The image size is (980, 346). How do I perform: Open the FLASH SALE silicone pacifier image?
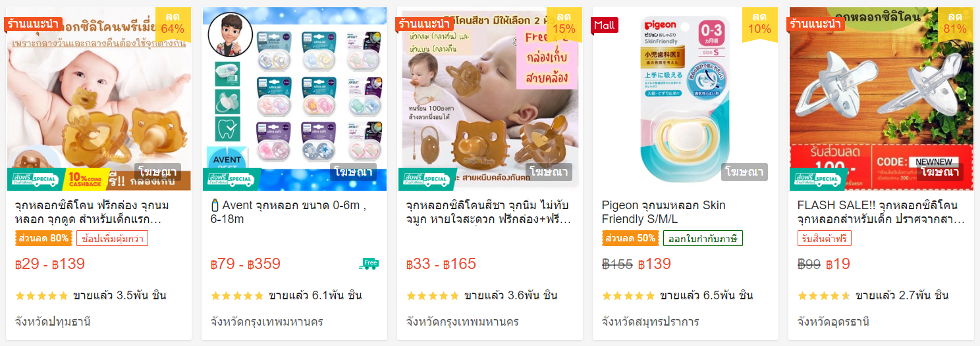[881, 99]
